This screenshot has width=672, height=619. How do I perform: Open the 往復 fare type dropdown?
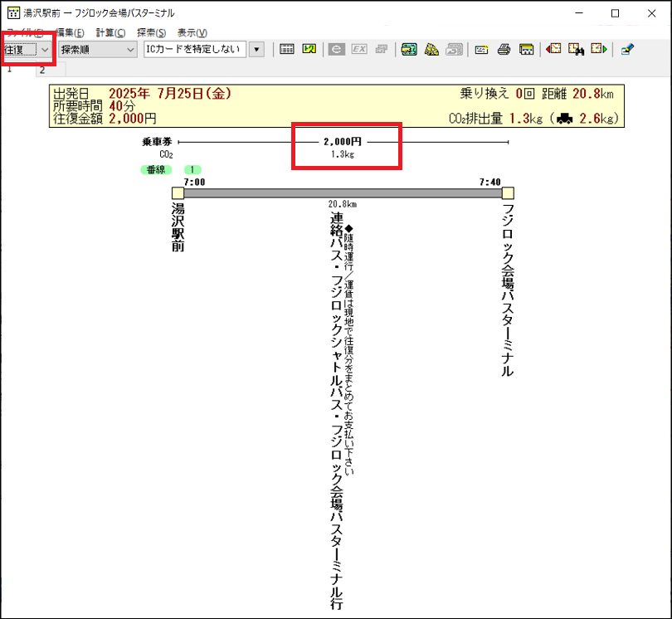click(x=45, y=50)
